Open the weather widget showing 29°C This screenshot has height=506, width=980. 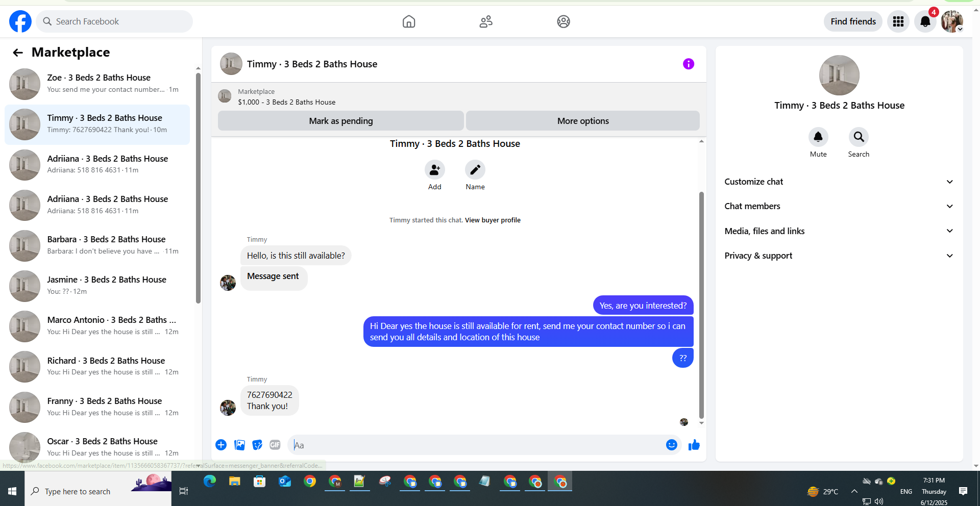[x=823, y=492]
